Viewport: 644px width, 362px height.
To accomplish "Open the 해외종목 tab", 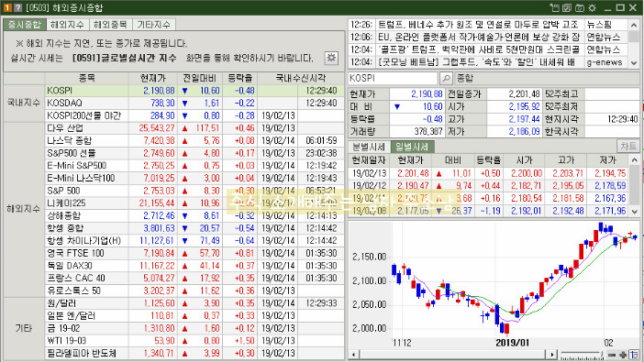I will click(110, 25).
